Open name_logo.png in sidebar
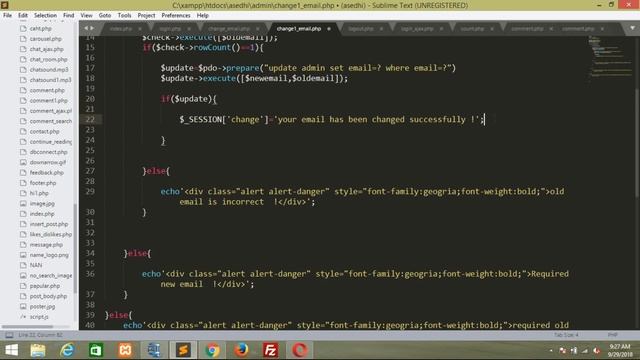The image size is (640, 360). (49, 255)
